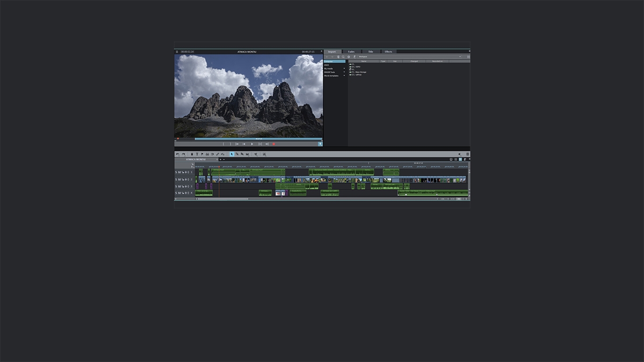The width and height of the screenshot is (644, 362).
Task: Go forward in the Import browser
Action: click(332, 57)
